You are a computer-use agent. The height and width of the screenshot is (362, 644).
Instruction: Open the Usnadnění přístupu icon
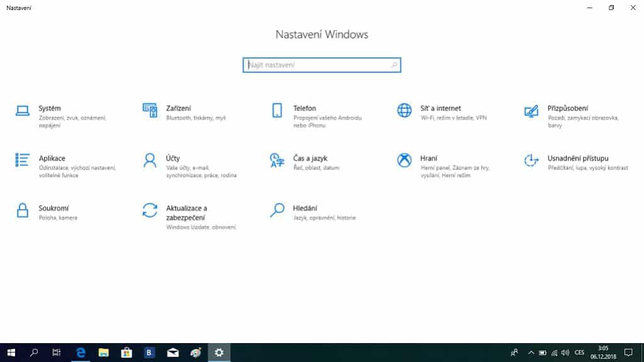[x=531, y=161]
